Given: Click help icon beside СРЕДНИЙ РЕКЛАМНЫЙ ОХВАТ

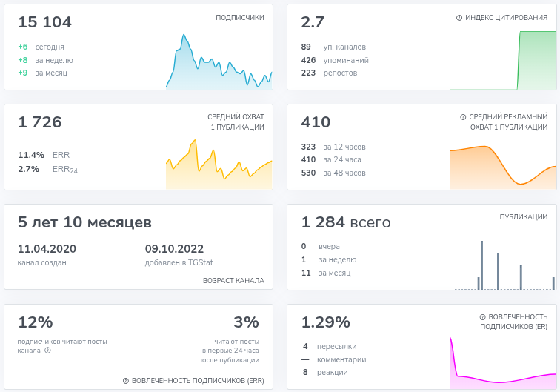Looking at the screenshot, I should (x=463, y=117).
